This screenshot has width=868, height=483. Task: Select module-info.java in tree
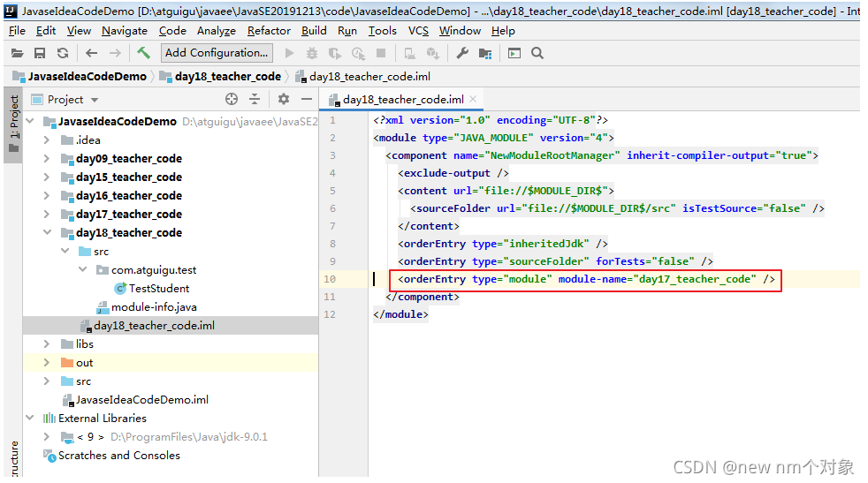[x=147, y=307]
